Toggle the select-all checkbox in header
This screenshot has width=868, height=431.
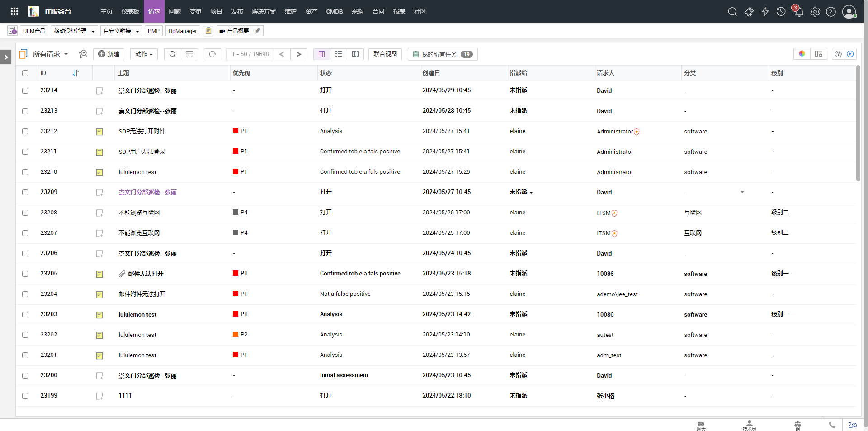[x=25, y=73]
